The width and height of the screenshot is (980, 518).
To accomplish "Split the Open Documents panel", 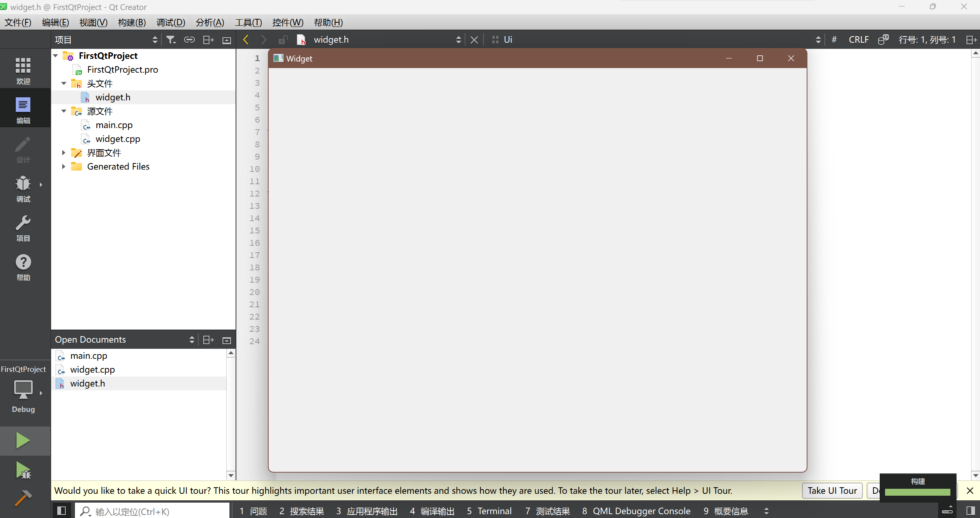I will (208, 340).
